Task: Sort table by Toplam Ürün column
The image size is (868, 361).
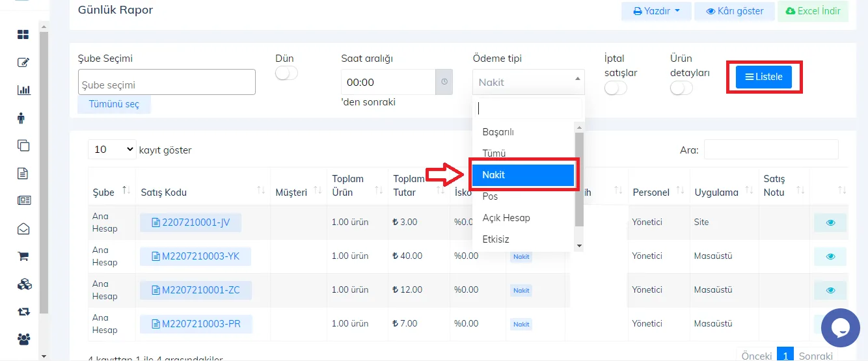Action: pos(357,185)
